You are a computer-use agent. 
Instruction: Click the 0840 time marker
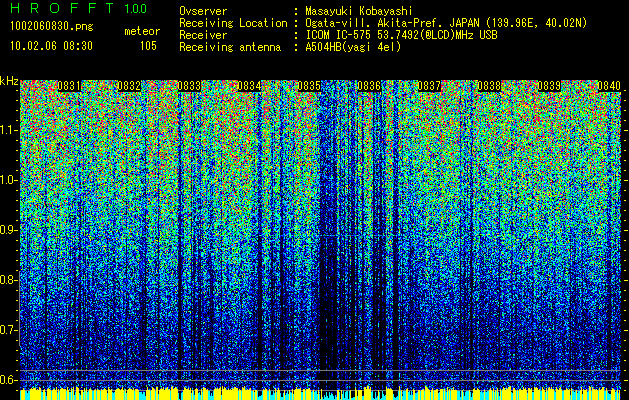609,86
